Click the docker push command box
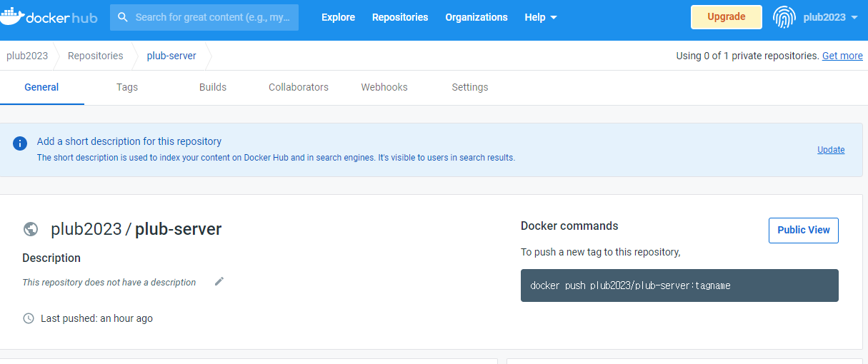 [679, 285]
